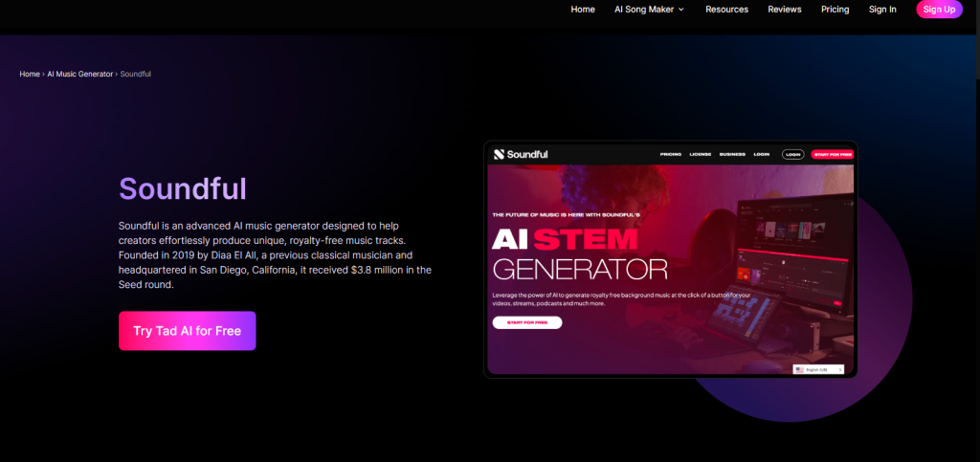Go to Home in the top navigation bar
This screenshot has width=980, height=462.
[583, 10]
